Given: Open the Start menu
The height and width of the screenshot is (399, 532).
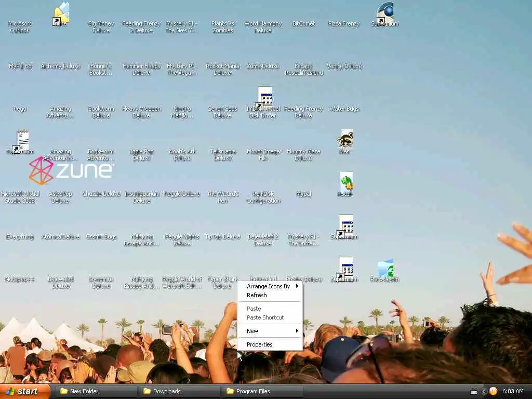Looking at the screenshot, I should pyautogui.click(x=25, y=392).
